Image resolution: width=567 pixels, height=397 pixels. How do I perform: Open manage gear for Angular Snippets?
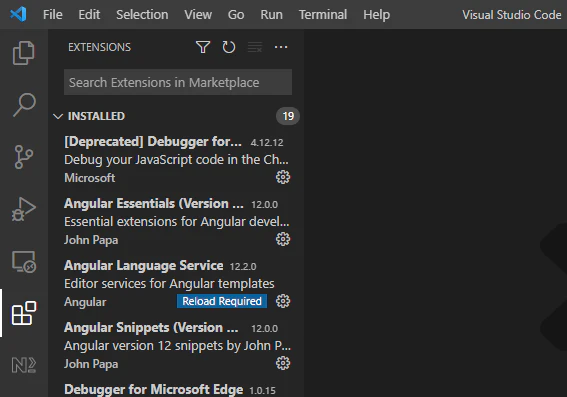coord(283,363)
